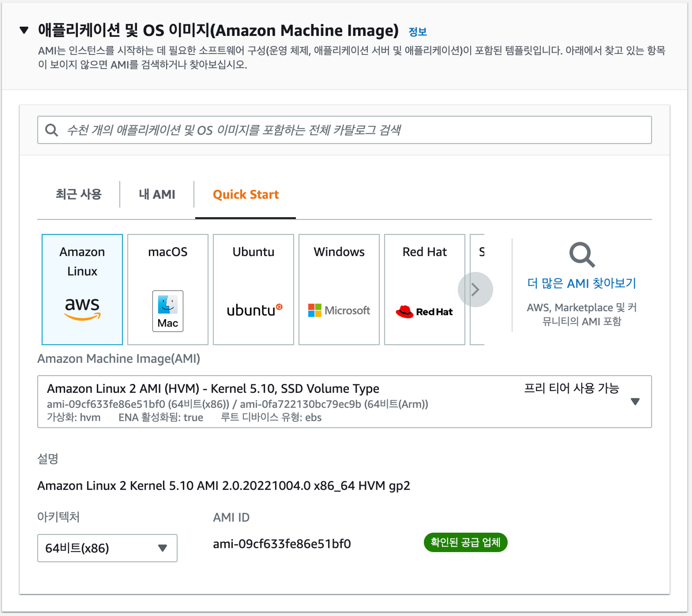Switch to the 내 AMI tab
Screen dimensions: 692x616
click(157, 194)
